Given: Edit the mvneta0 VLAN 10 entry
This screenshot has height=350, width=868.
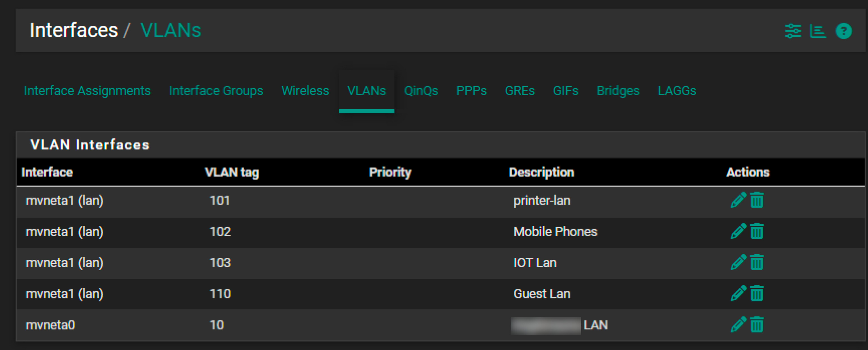Looking at the screenshot, I should pyautogui.click(x=738, y=325).
